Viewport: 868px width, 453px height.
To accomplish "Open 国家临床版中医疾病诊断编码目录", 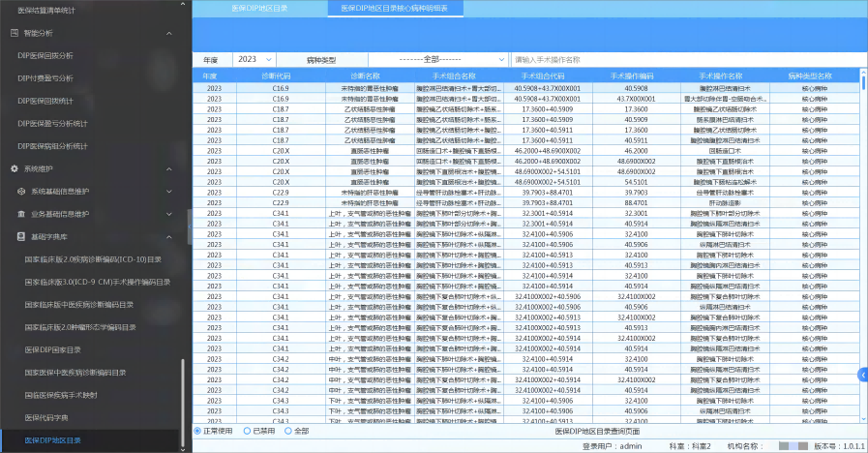I will click(79, 305).
